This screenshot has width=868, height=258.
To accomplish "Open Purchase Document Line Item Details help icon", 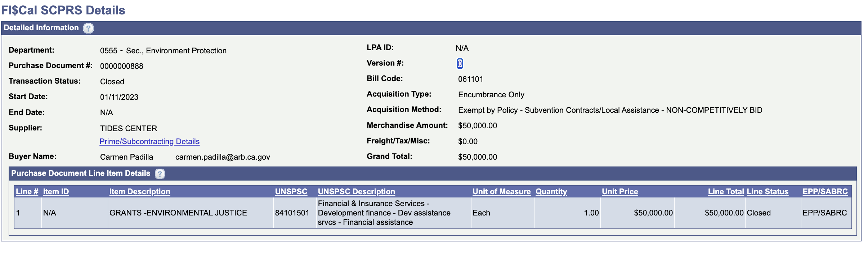I will point(160,174).
